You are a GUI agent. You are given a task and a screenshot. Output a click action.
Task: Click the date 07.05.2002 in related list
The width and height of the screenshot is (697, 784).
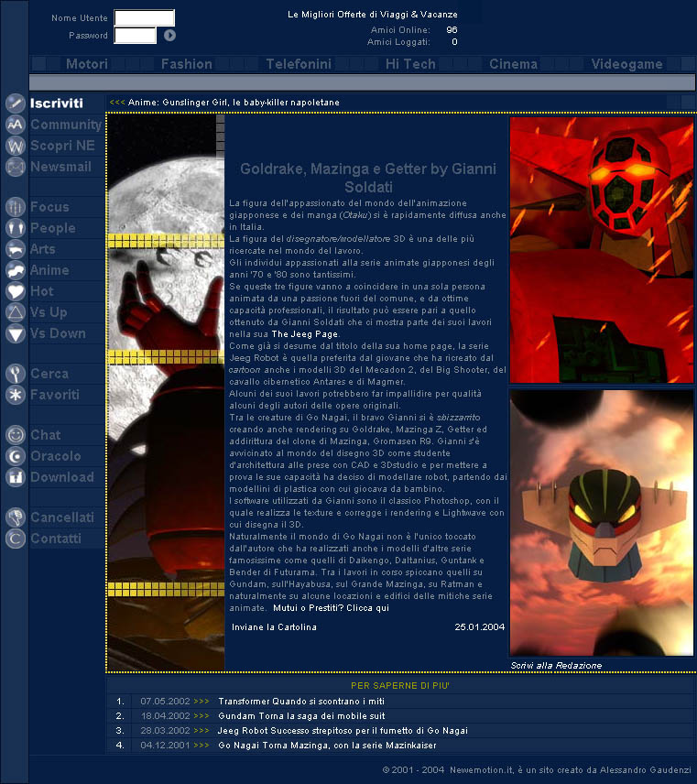coord(165,702)
